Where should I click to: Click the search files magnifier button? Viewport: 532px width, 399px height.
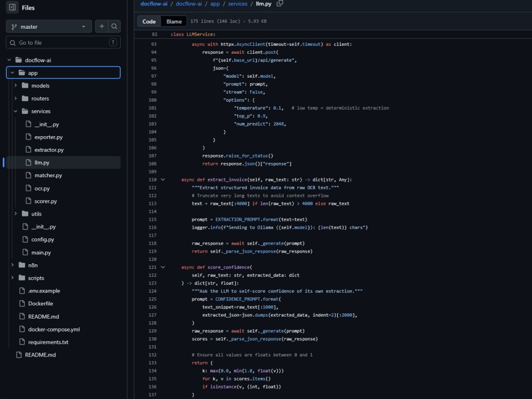pos(114,27)
